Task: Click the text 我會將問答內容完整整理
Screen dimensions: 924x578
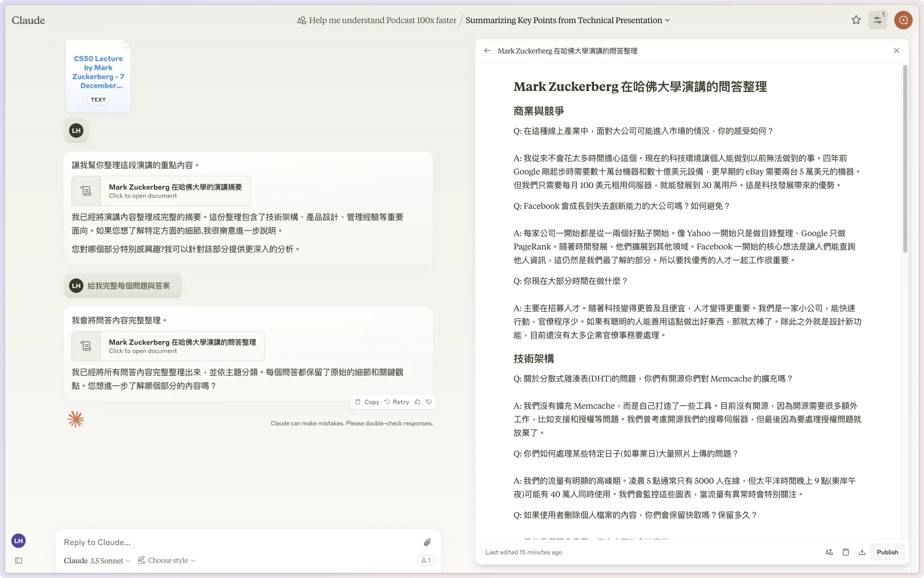Action: coord(120,320)
